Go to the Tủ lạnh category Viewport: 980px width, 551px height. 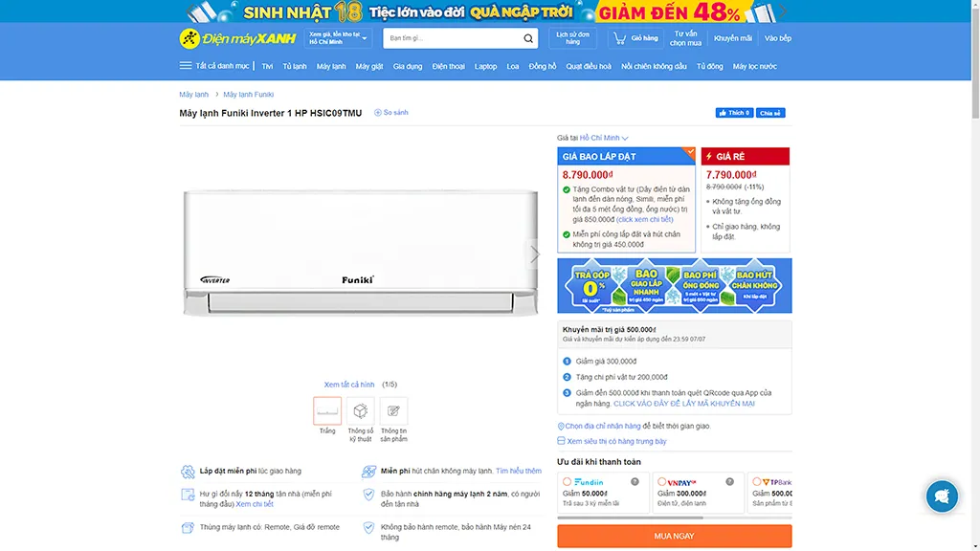[294, 66]
